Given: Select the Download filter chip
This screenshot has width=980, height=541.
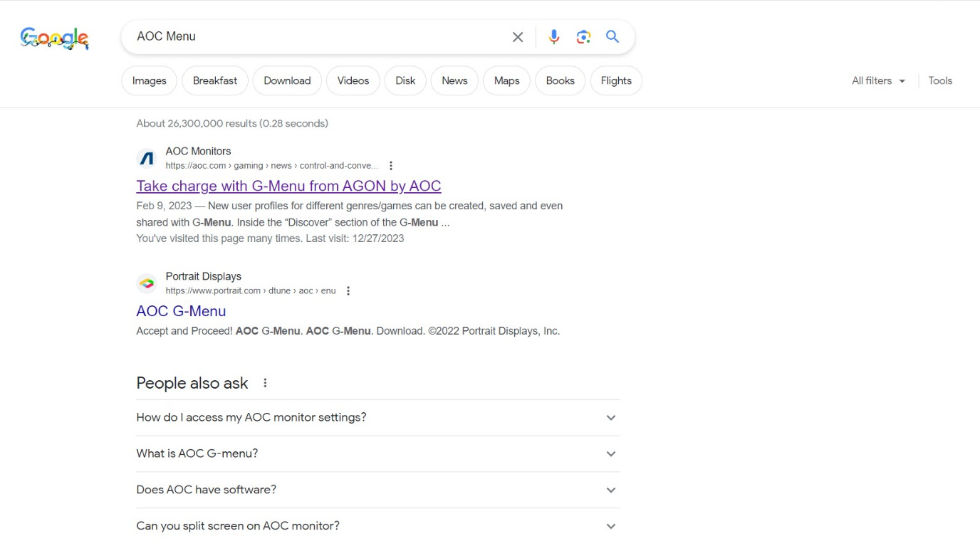Looking at the screenshot, I should point(287,80).
